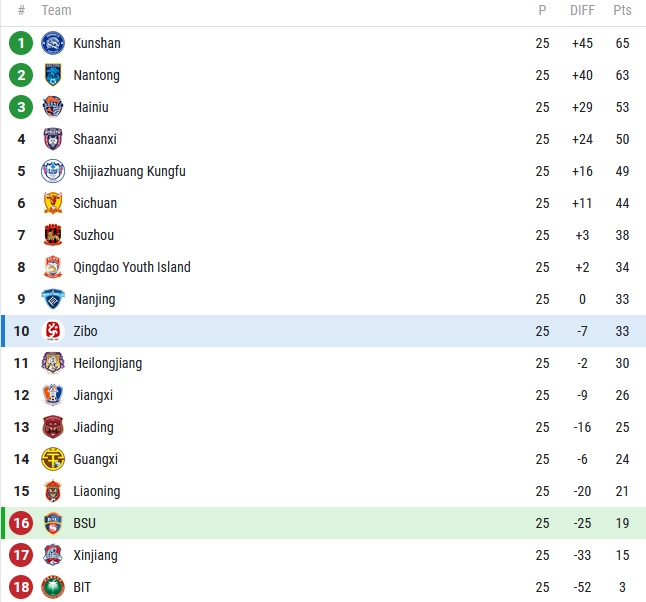This screenshot has height=602, width=646.
Task: Sort table by Pts column header
Action: tap(622, 11)
